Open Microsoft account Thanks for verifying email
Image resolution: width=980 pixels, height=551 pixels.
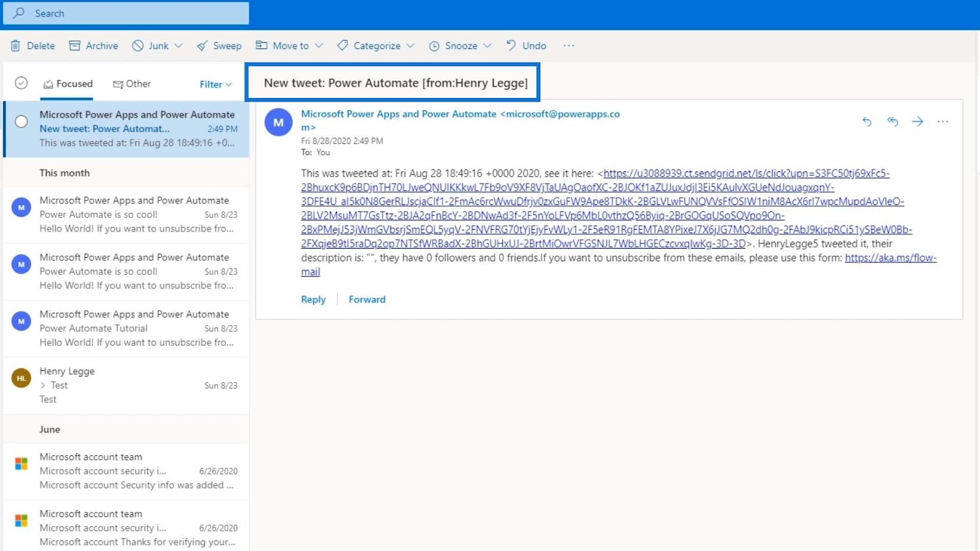click(x=126, y=527)
